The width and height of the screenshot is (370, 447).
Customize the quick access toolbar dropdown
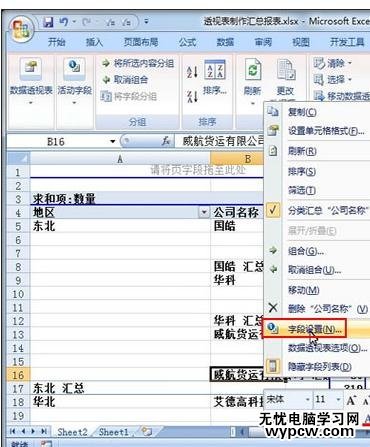[146, 22]
